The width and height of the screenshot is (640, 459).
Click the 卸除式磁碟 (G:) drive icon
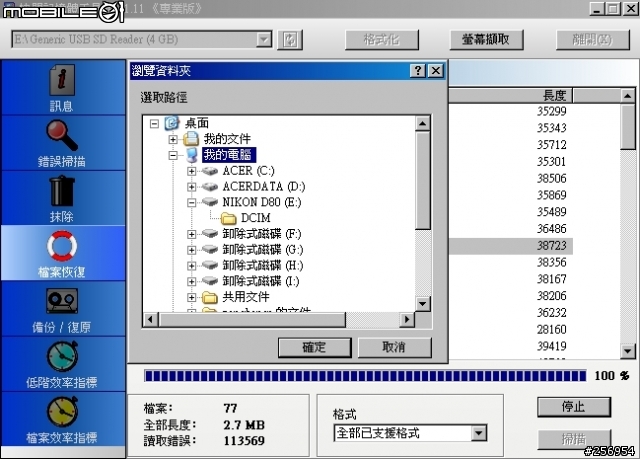click(210, 249)
